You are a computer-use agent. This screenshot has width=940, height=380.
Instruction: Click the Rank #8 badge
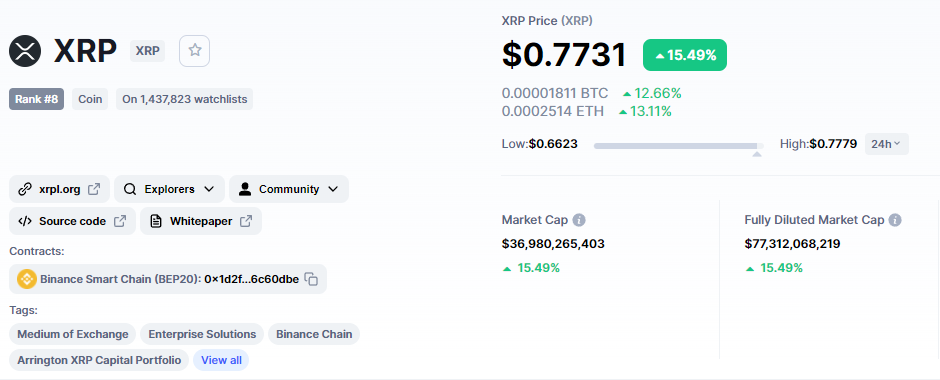tap(37, 99)
